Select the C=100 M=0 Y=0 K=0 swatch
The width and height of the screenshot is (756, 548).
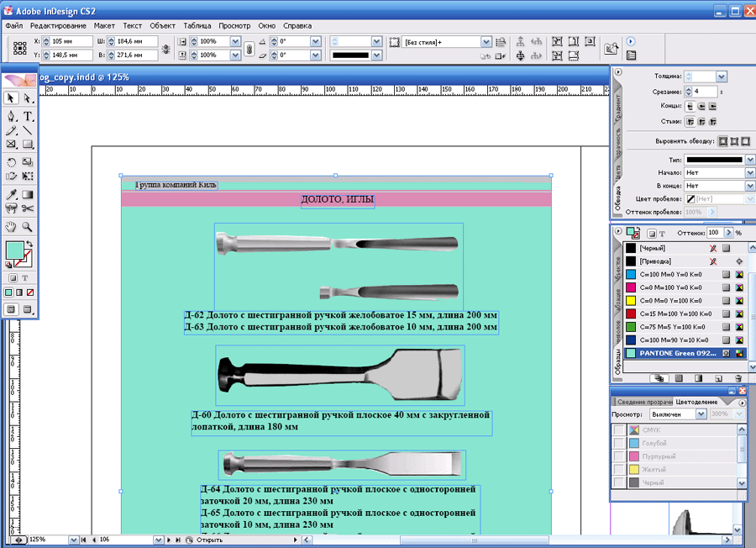click(685, 275)
